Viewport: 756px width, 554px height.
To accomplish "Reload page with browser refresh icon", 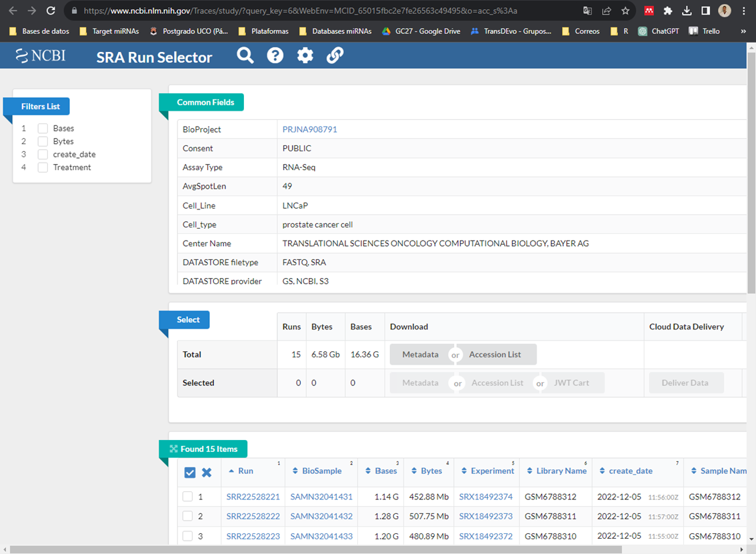I will coord(51,11).
